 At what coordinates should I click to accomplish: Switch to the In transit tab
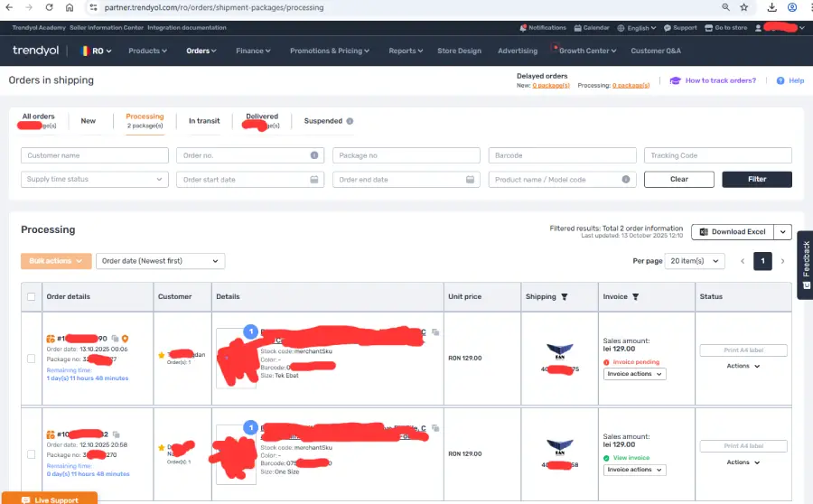point(204,121)
